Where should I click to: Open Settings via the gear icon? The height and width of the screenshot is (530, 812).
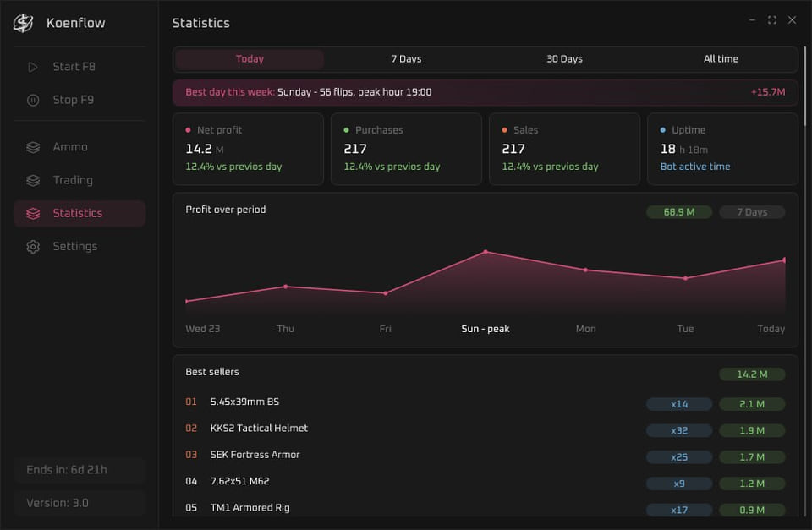pyautogui.click(x=33, y=246)
